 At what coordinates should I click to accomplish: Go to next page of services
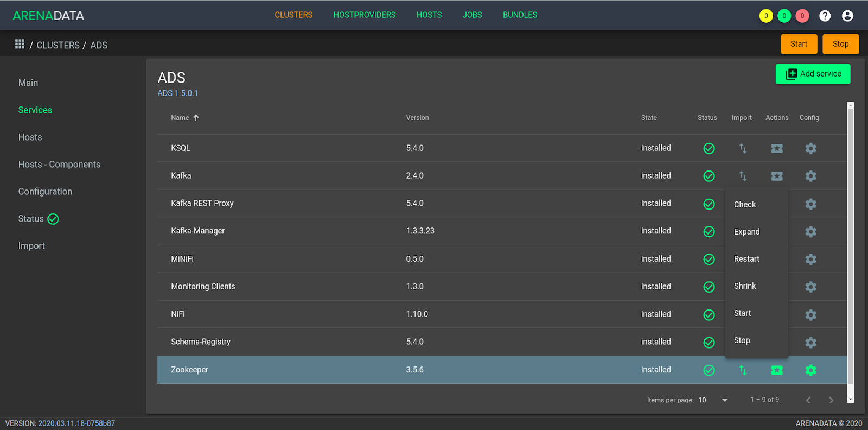(831, 400)
